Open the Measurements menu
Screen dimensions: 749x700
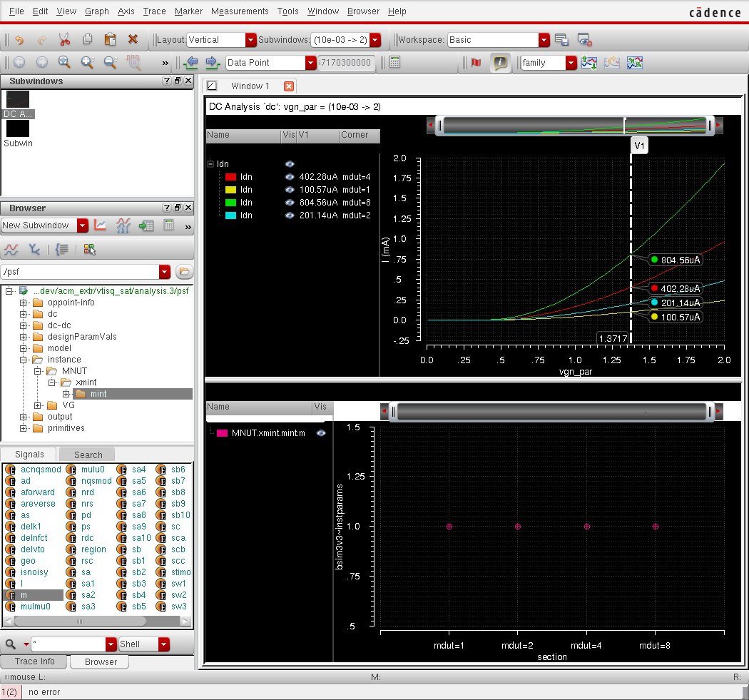tap(240, 11)
